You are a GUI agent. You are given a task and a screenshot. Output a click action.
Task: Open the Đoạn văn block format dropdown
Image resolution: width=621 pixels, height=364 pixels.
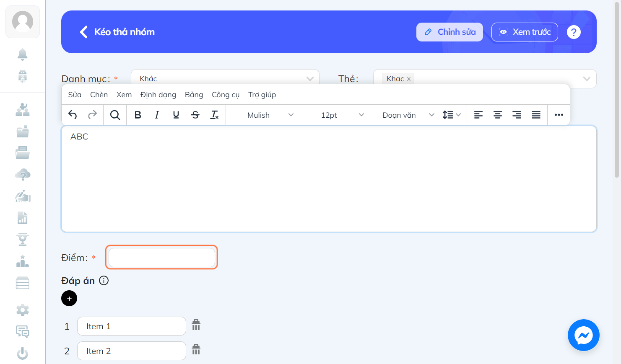tap(408, 115)
